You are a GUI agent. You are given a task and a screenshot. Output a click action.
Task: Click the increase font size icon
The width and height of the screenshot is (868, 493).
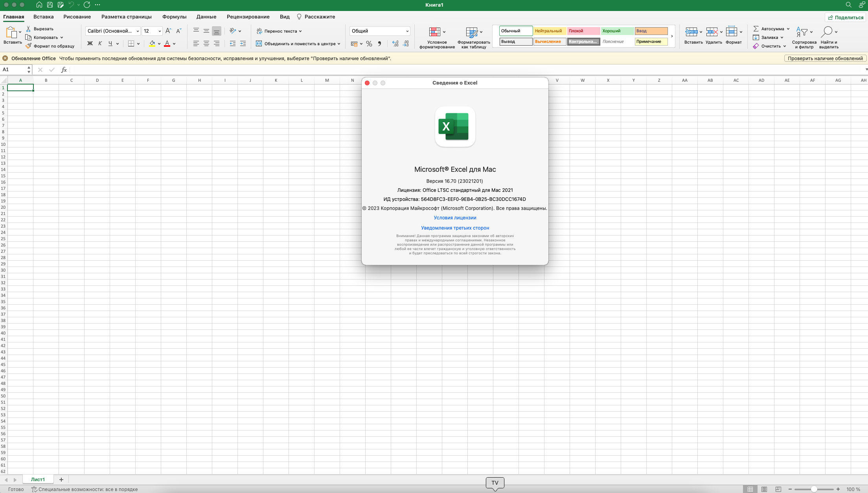[x=168, y=31]
